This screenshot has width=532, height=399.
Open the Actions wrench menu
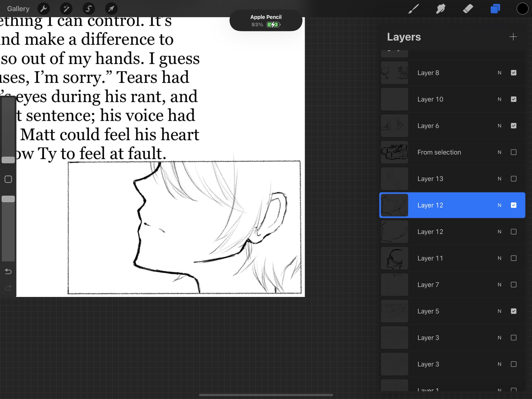coord(44,9)
